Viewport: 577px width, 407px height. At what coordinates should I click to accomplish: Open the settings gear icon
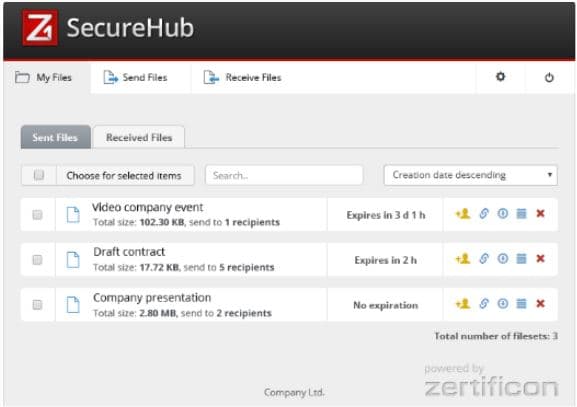500,77
